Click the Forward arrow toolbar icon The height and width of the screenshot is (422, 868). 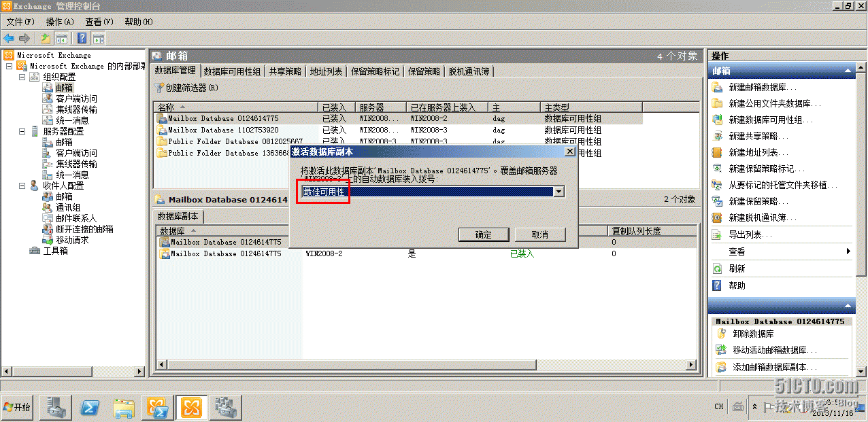click(x=24, y=38)
